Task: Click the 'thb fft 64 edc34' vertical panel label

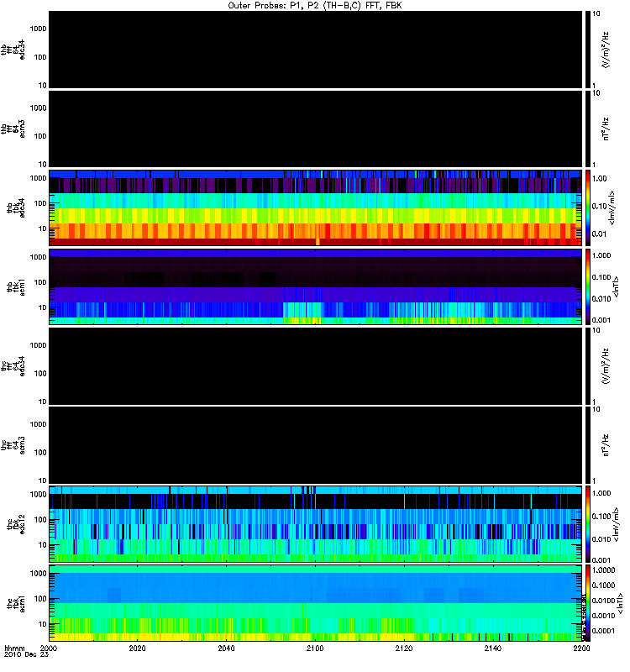Action: click(x=13, y=50)
